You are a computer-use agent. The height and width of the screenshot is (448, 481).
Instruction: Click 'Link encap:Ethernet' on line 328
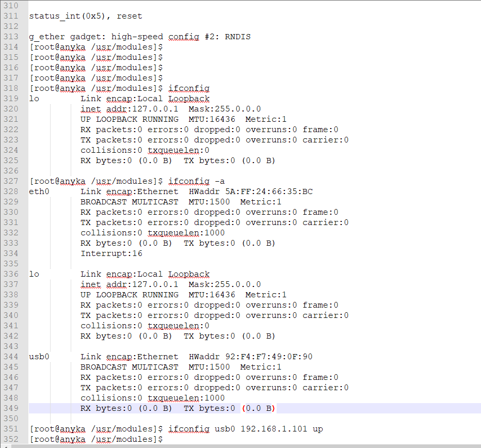130,192
